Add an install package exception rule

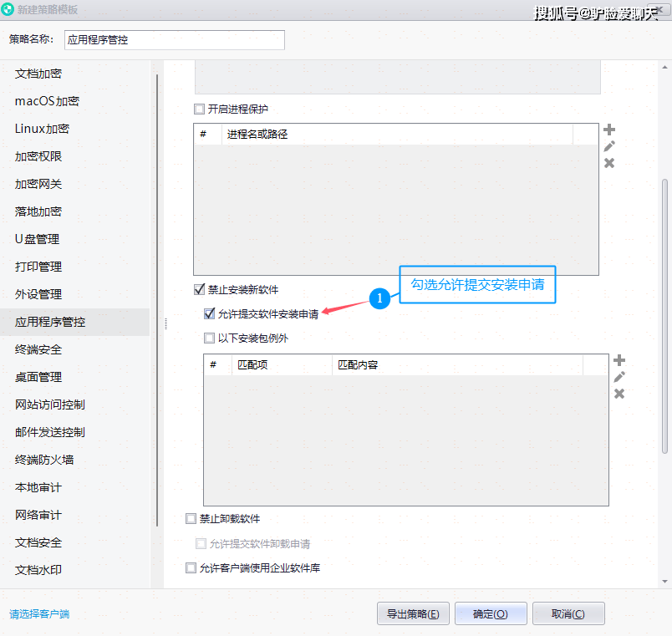point(619,360)
